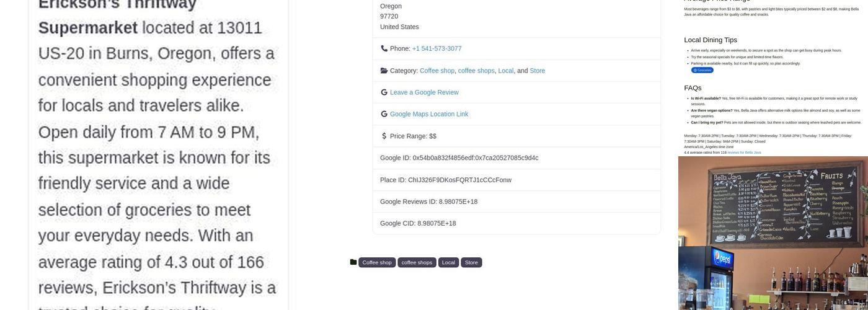
Task: Visit the Store category link
Action: [x=538, y=71]
